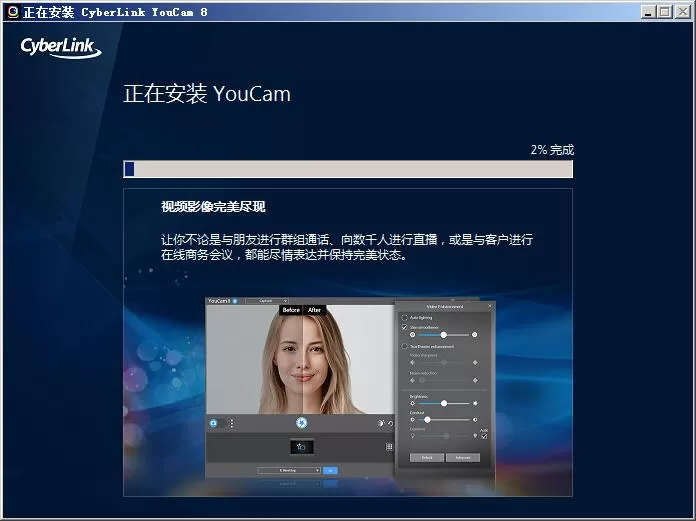
Task: Click the installer icon in the title bar
Action: tap(13, 12)
